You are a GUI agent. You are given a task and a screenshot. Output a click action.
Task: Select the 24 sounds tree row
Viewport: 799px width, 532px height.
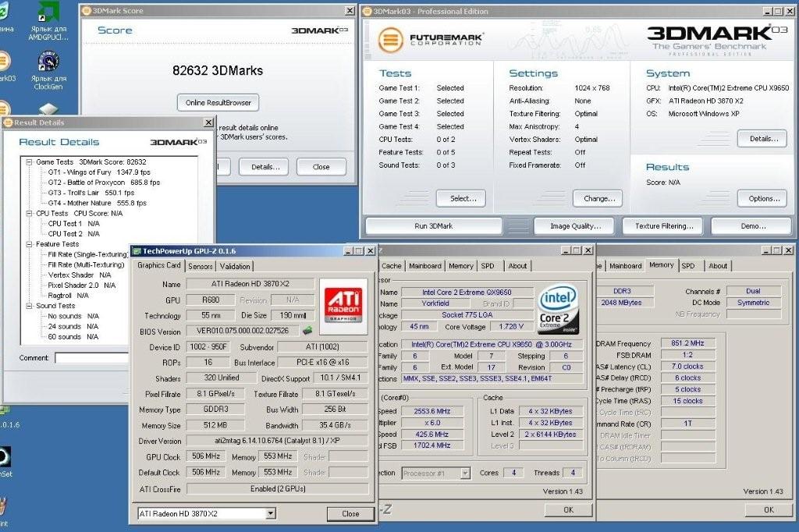[x=73, y=326]
